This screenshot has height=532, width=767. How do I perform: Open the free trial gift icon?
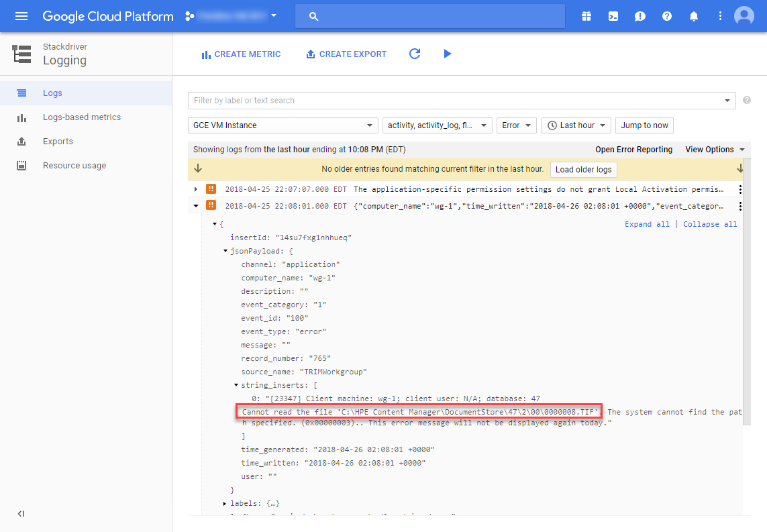pos(586,16)
